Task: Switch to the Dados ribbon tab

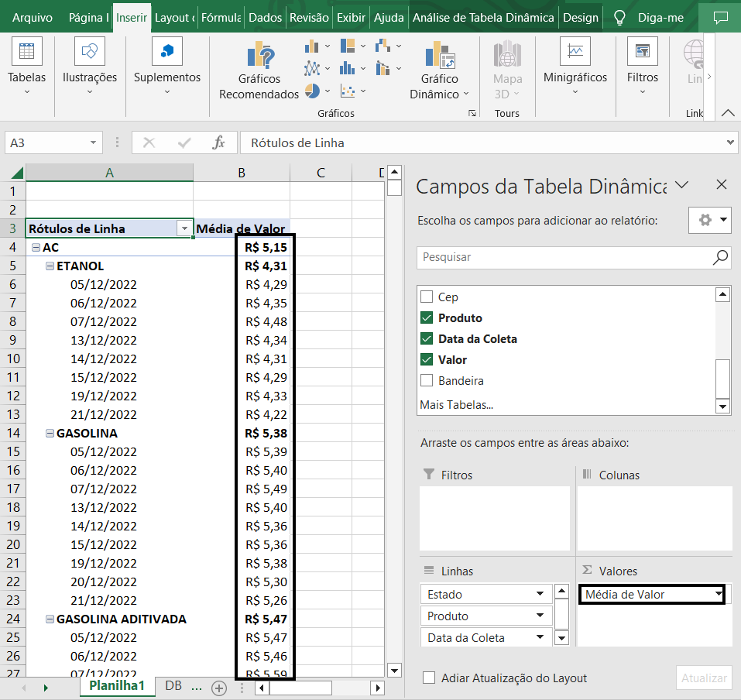Action: tap(266, 17)
